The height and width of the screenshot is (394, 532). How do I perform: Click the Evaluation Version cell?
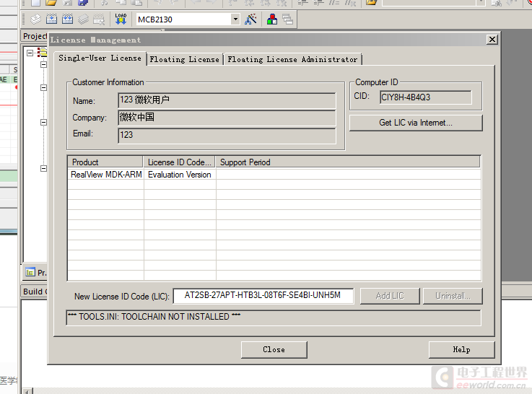pos(180,175)
